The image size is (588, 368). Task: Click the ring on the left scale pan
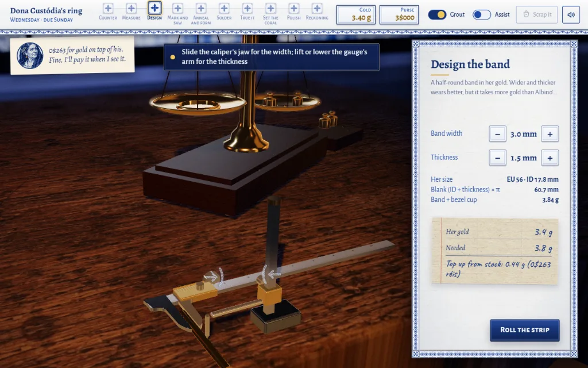tap(198, 105)
